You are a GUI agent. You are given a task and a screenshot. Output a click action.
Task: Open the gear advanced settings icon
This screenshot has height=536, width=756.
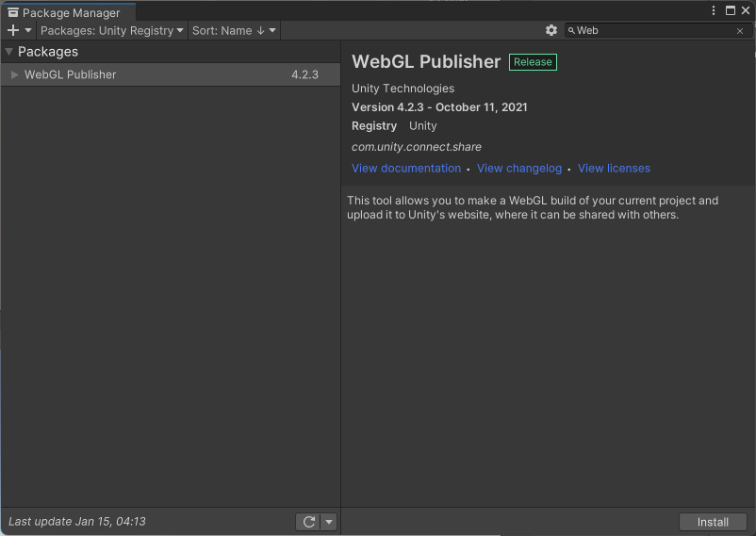[x=551, y=30]
